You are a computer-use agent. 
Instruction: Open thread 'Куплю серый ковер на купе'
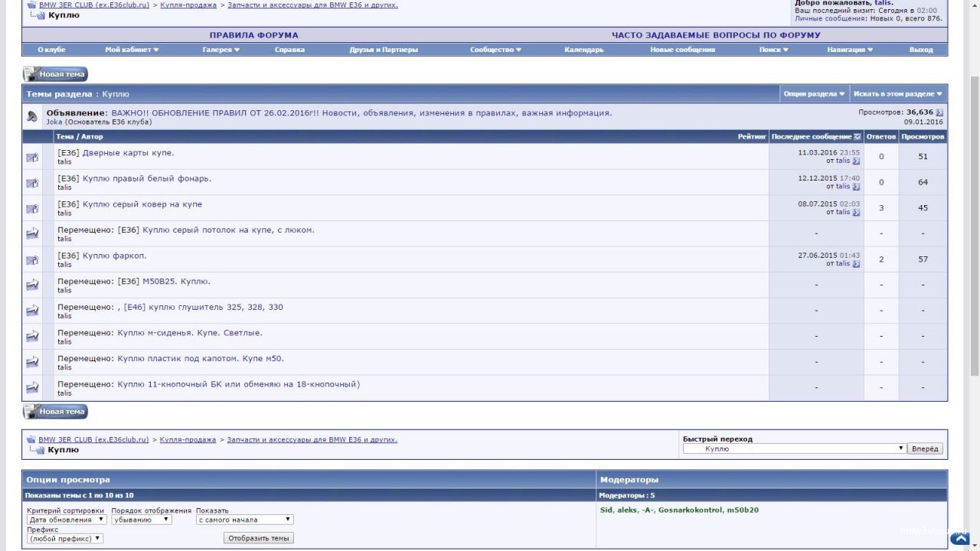(142, 204)
